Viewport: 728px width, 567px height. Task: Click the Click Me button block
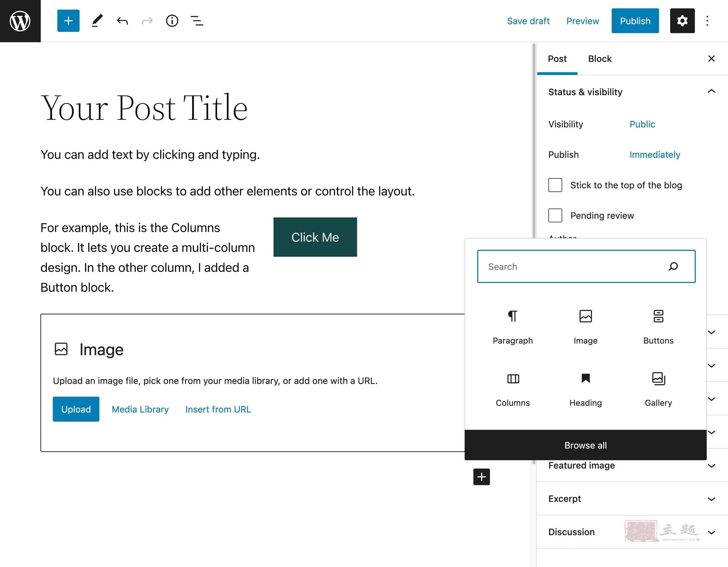tap(315, 237)
